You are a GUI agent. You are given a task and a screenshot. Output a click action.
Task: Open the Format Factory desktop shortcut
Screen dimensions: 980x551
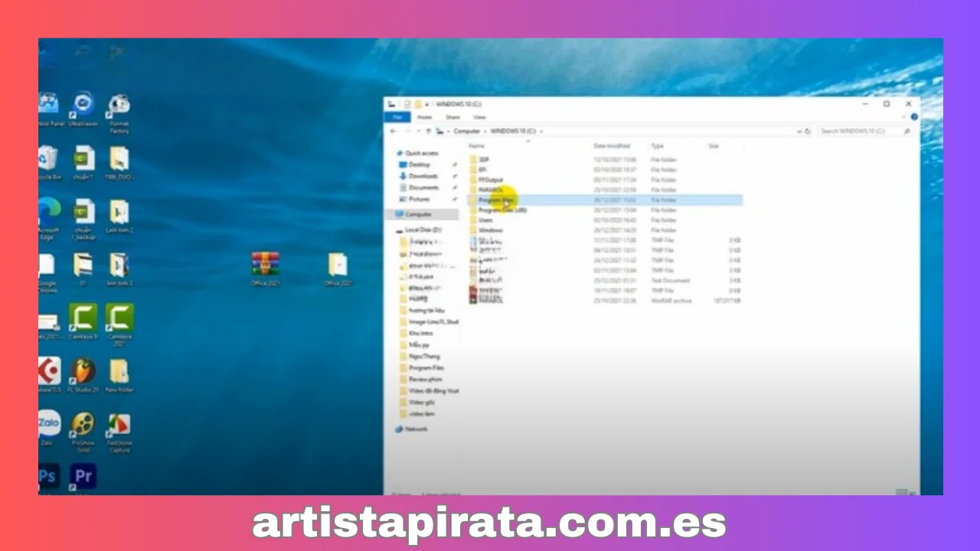pos(119,114)
